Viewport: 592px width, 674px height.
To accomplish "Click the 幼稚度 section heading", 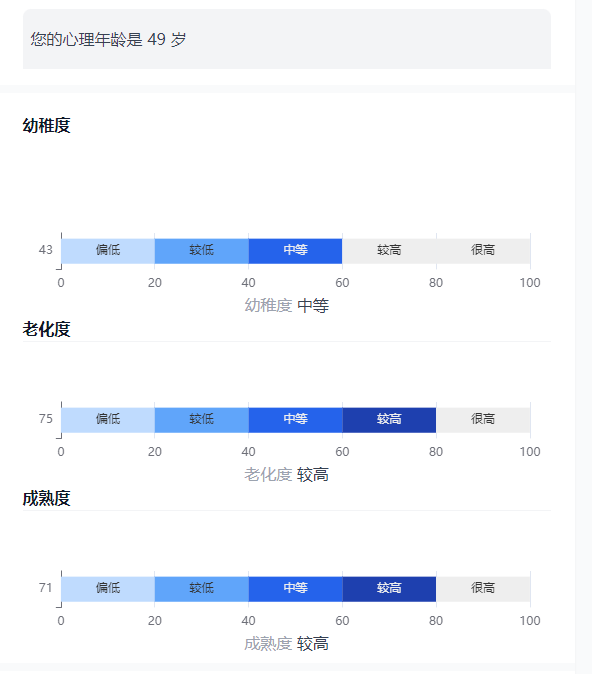I will [x=46, y=126].
